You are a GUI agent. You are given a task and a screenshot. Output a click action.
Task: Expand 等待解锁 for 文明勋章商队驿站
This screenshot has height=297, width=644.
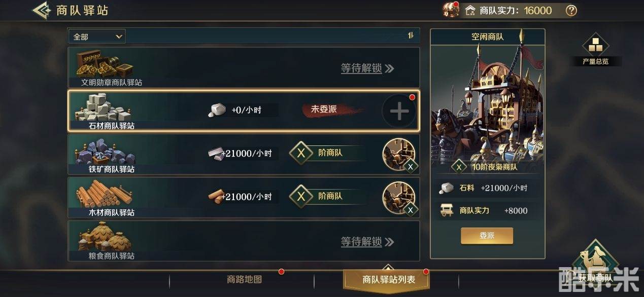367,68
